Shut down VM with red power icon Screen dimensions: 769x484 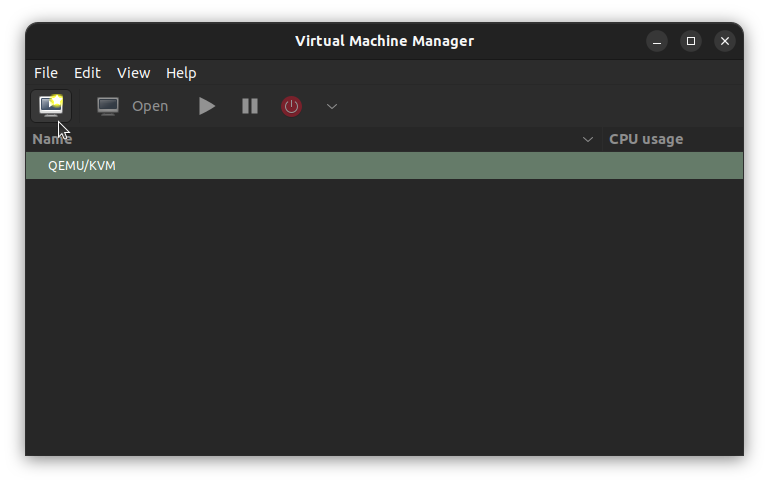pos(291,106)
